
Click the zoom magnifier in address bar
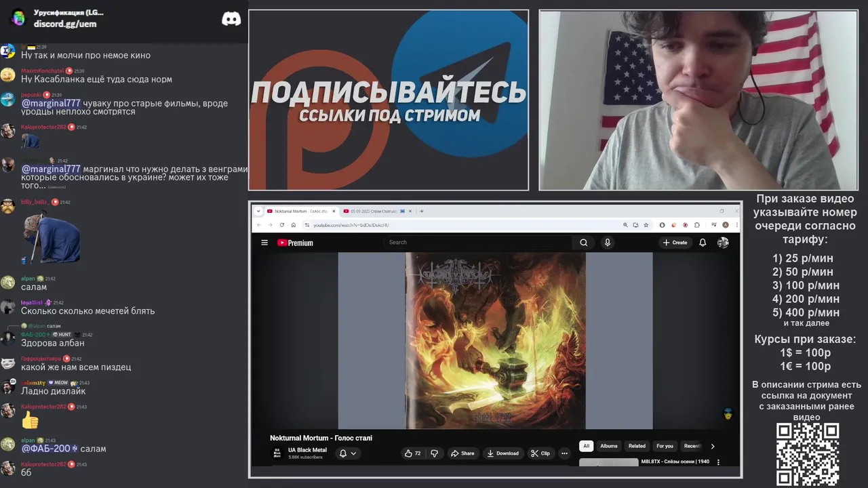pos(625,225)
